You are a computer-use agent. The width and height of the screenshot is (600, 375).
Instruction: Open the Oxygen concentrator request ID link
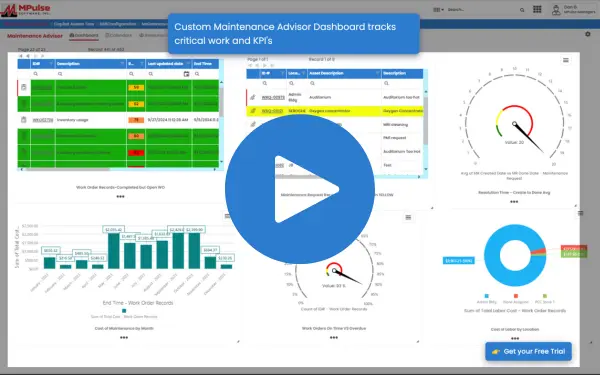coord(272,111)
